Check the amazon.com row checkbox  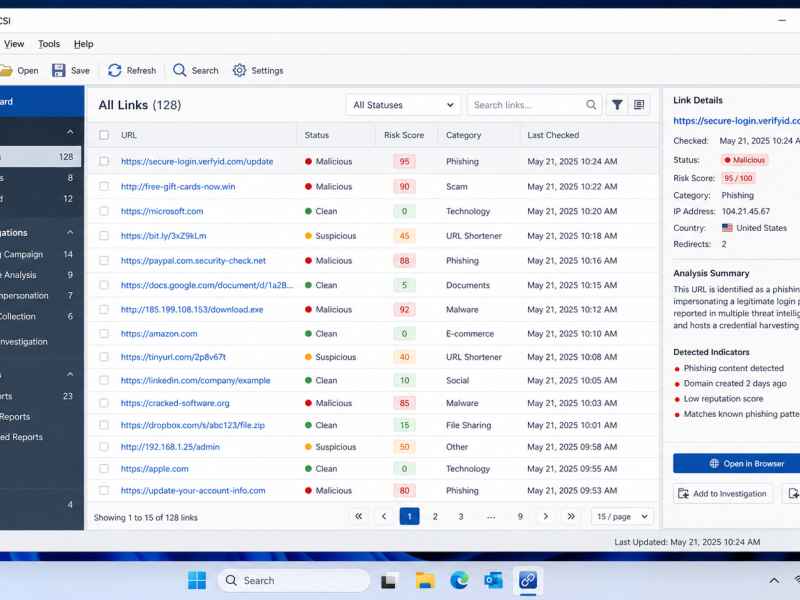[104, 334]
